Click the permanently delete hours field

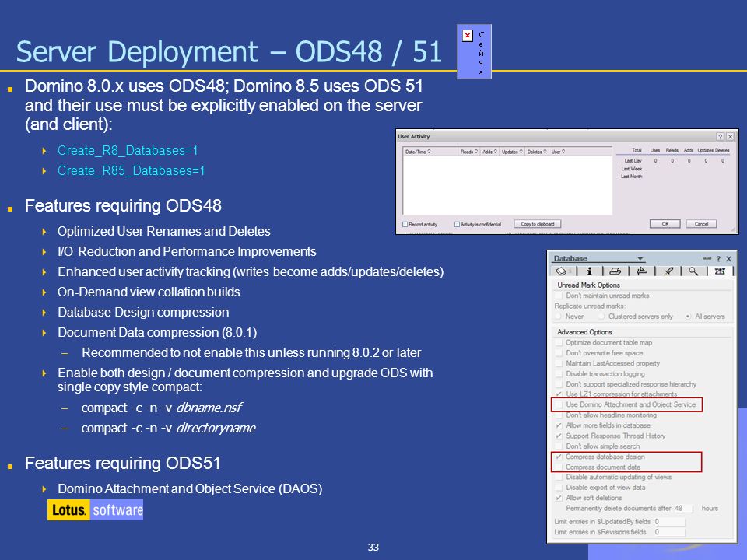pos(683,509)
